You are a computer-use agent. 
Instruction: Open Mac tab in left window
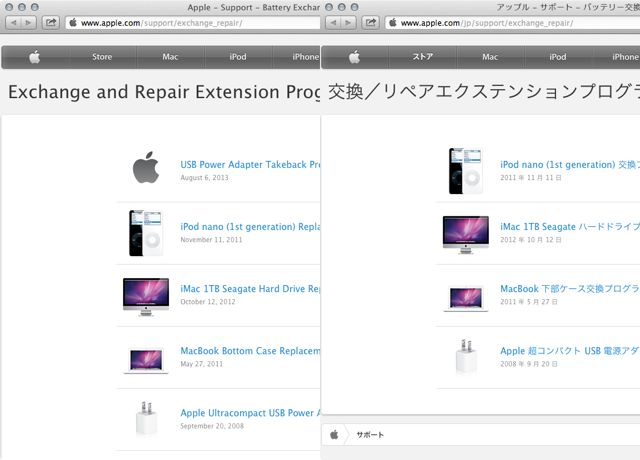tap(170, 57)
